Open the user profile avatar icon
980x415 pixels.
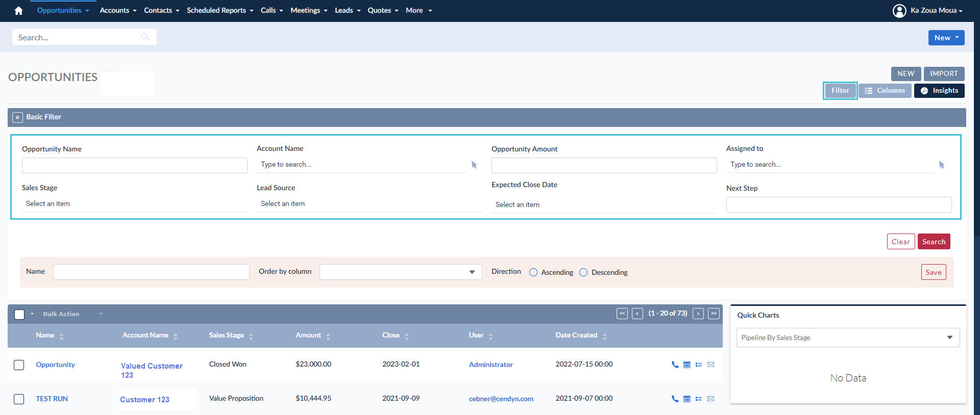899,11
